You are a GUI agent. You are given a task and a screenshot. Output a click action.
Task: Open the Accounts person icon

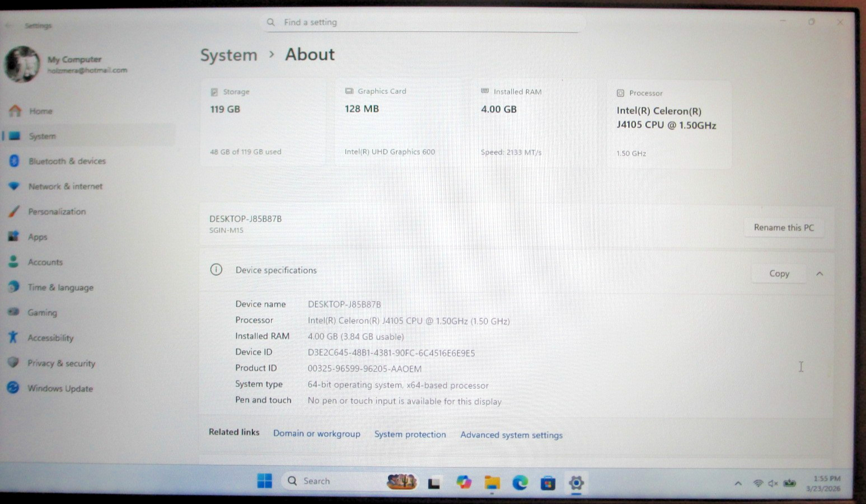tap(13, 261)
